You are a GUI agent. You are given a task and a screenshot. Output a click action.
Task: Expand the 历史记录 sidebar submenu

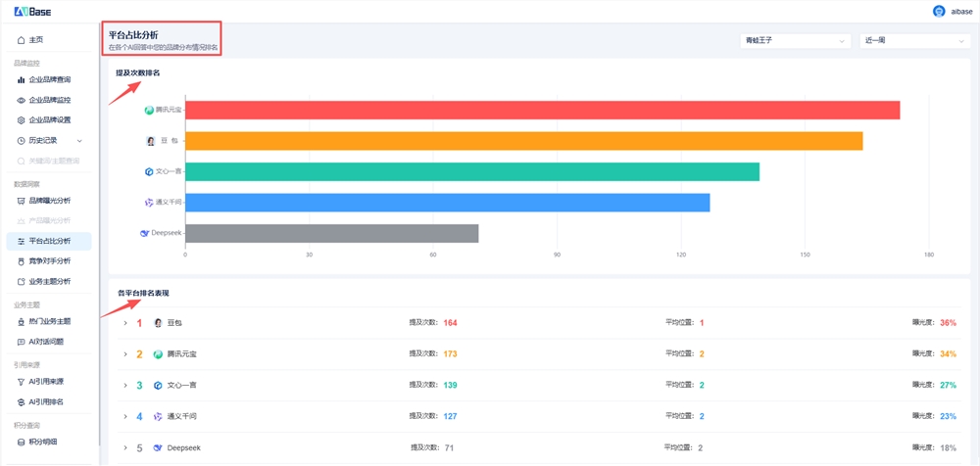pos(79,141)
